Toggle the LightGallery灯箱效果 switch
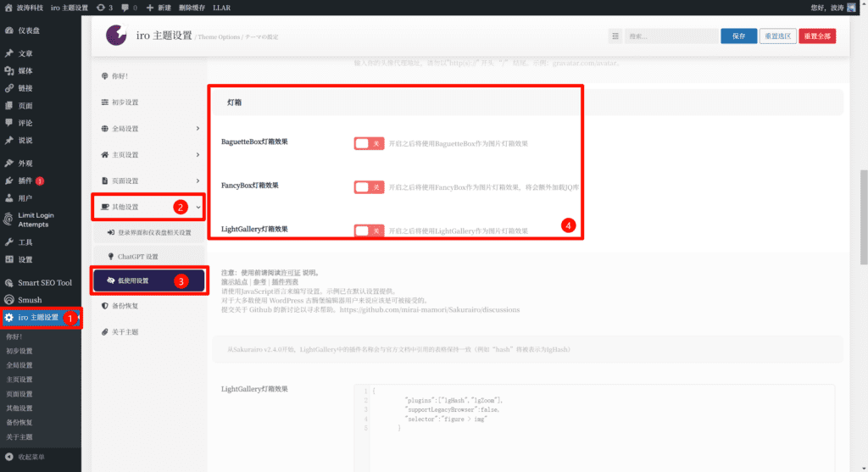 [x=369, y=230]
